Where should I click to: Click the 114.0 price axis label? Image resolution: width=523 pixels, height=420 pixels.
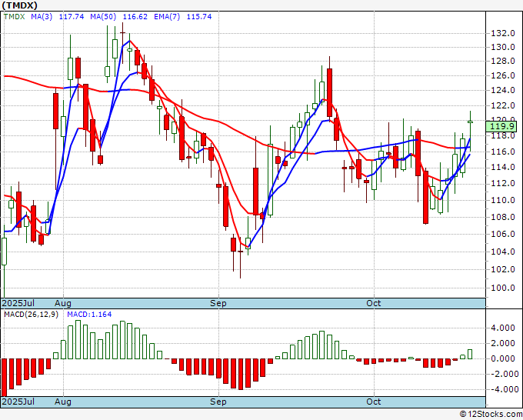tap(503, 168)
